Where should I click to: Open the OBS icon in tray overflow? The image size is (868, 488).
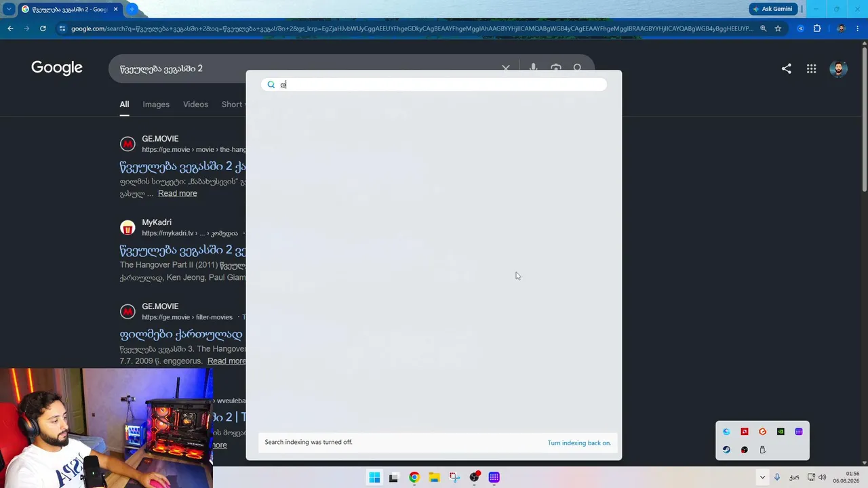(745, 449)
